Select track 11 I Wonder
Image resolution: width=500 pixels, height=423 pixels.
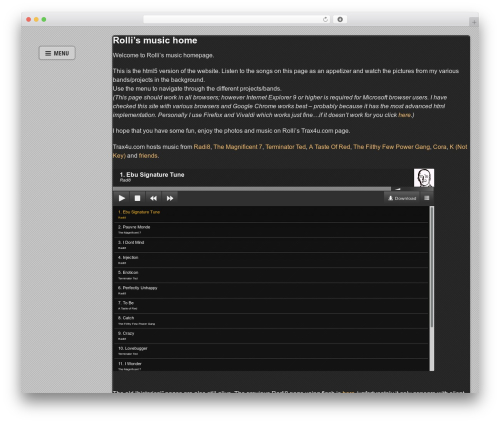(x=271, y=365)
